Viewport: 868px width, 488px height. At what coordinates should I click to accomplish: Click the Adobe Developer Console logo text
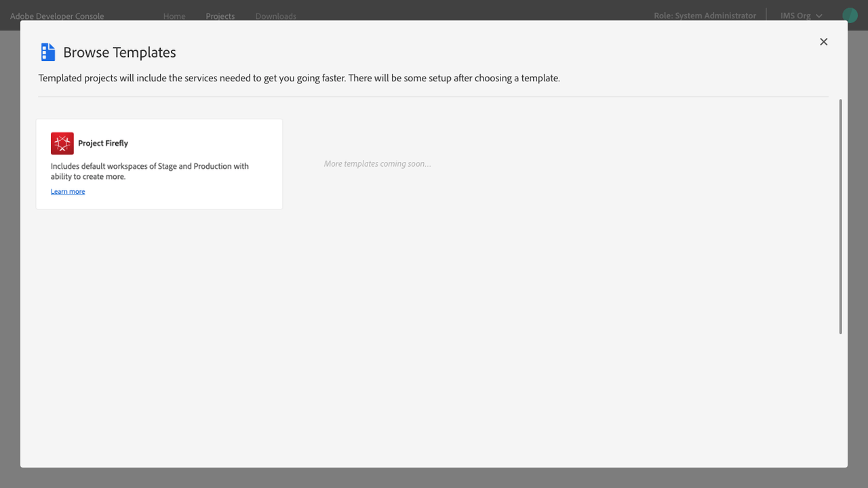(x=57, y=16)
